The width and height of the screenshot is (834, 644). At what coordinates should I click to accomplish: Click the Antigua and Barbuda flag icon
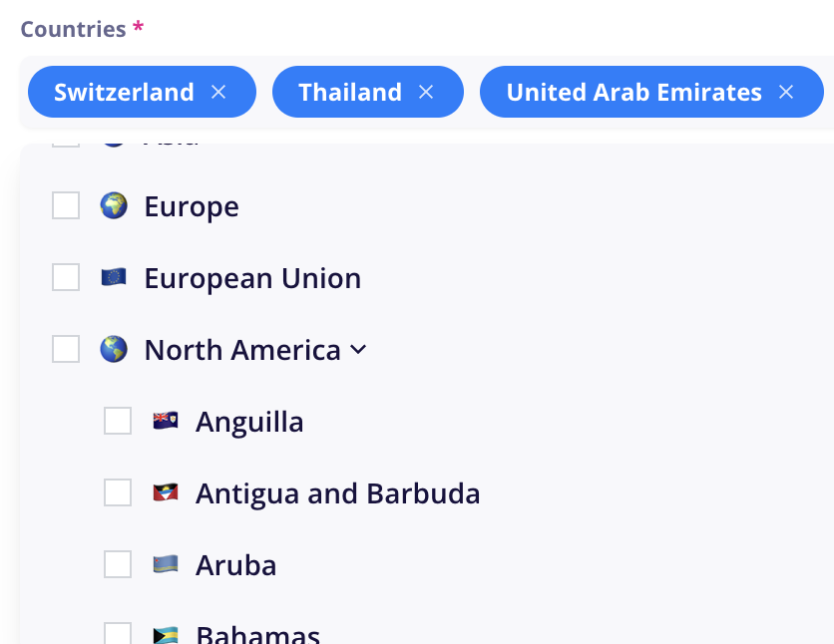point(166,492)
